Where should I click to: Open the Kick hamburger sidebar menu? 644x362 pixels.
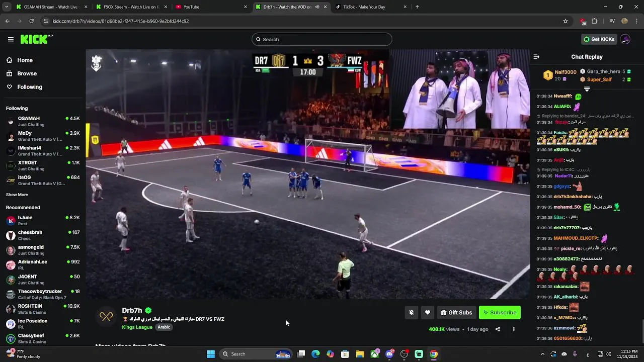(x=11, y=39)
